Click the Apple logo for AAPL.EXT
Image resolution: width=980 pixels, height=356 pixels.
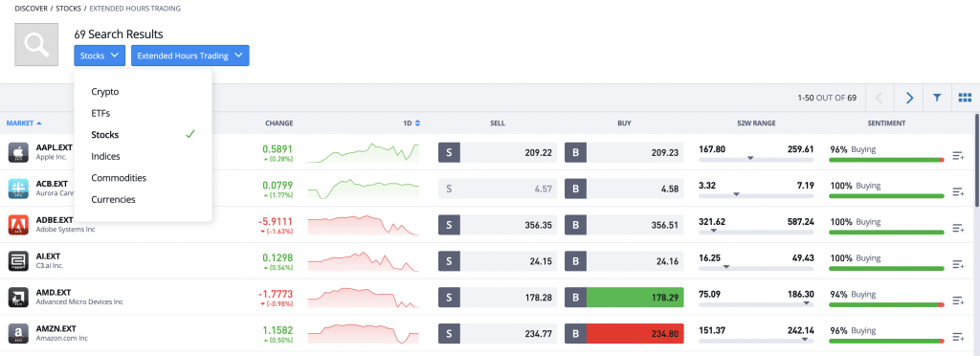click(x=18, y=152)
